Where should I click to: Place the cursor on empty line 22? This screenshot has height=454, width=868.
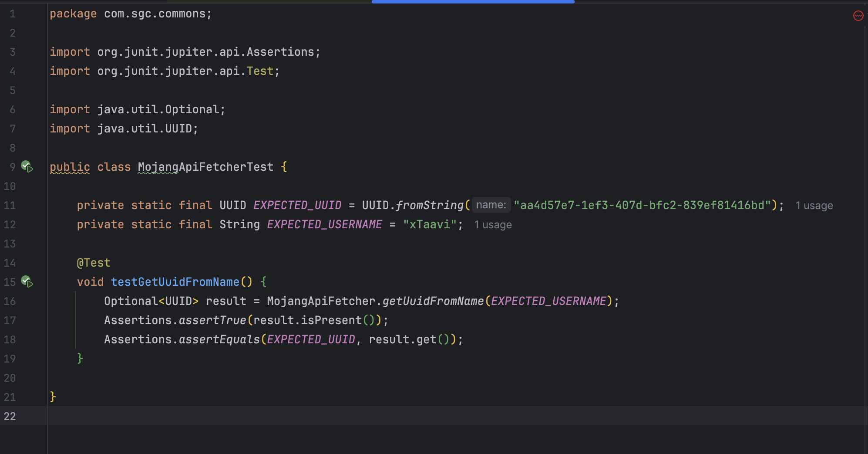[261, 416]
